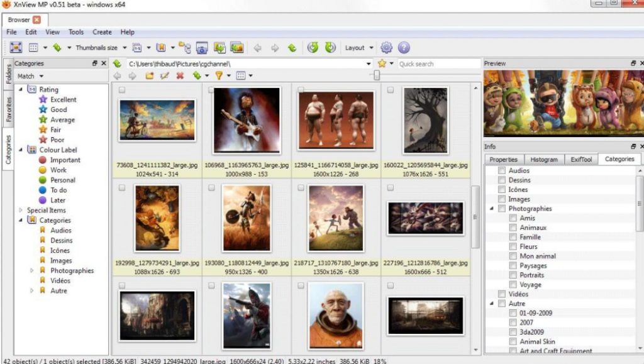Check the Photographies category in Info panel

tap(501, 209)
